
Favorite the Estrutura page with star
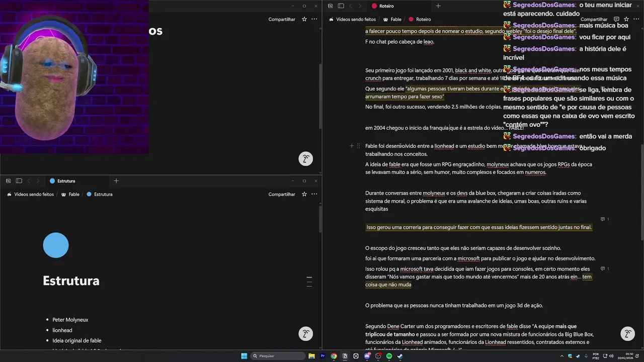tap(304, 194)
